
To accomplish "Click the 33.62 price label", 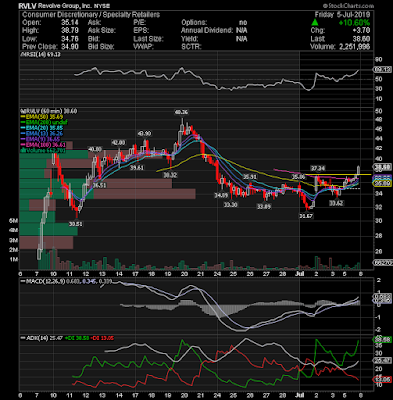I will point(336,203).
